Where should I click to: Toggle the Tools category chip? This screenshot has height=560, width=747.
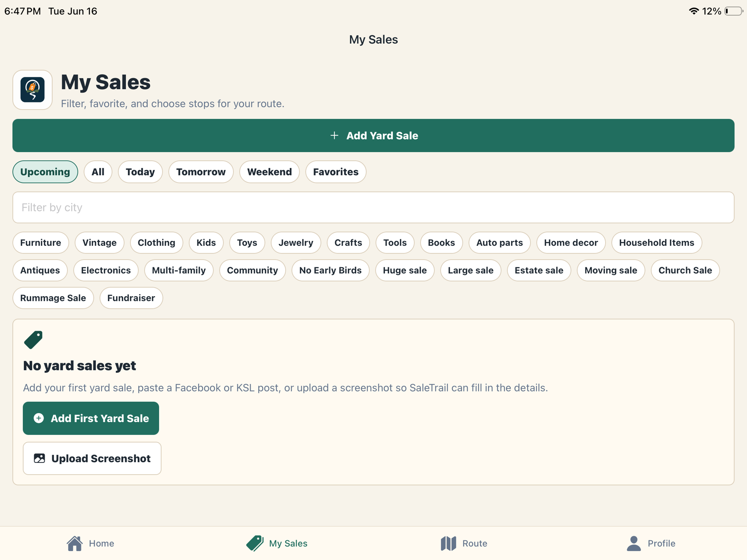click(x=395, y=243)
